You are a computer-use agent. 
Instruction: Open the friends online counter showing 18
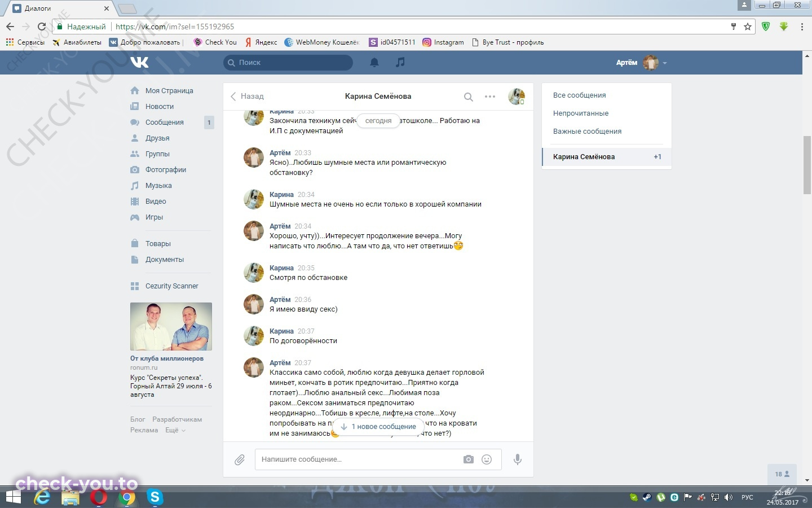(782, 474)
